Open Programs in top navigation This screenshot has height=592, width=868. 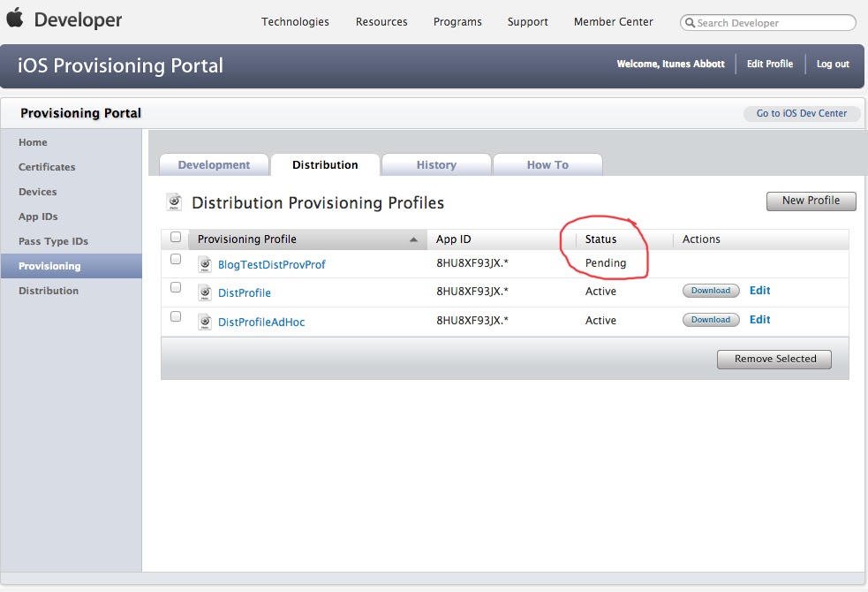coord(457,21)
